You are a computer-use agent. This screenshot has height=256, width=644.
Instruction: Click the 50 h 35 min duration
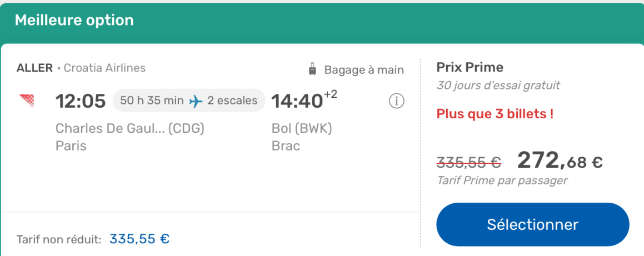(152, 101)
